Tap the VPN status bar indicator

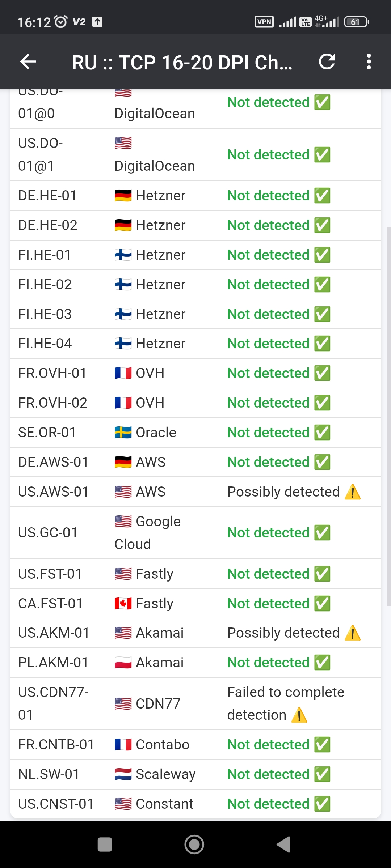(264, 22)
